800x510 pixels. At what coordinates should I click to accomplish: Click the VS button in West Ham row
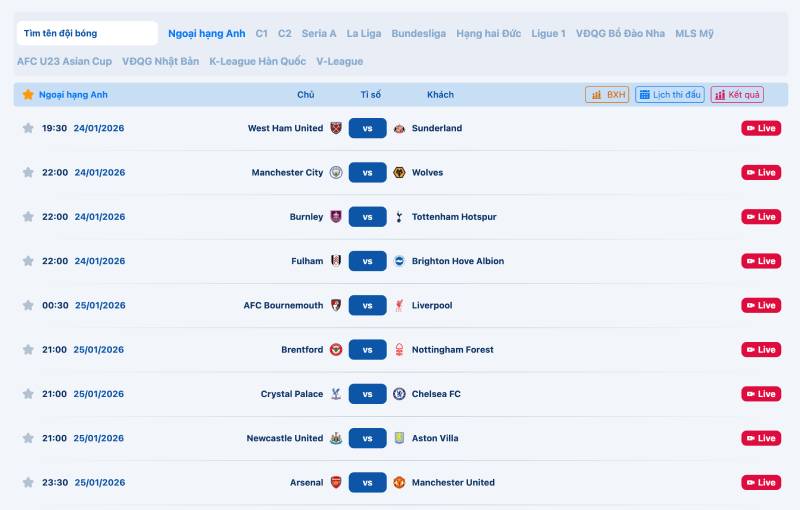click(x=367, y=128)
